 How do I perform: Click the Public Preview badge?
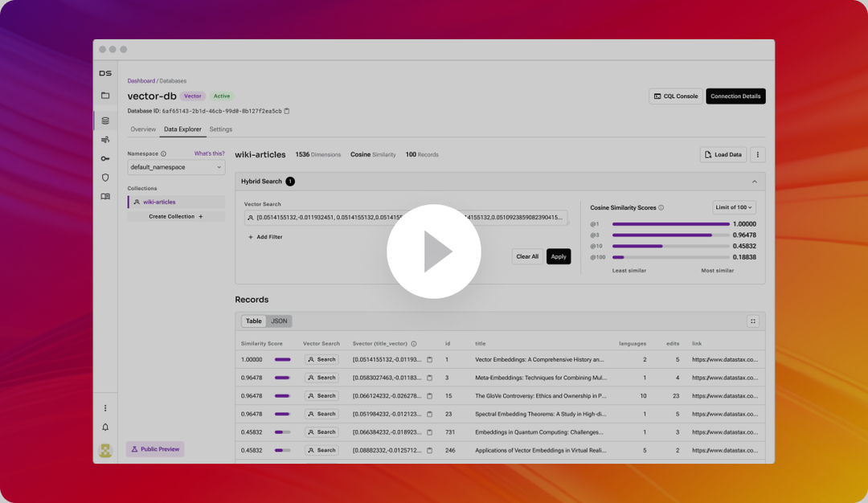coord(155,449)
